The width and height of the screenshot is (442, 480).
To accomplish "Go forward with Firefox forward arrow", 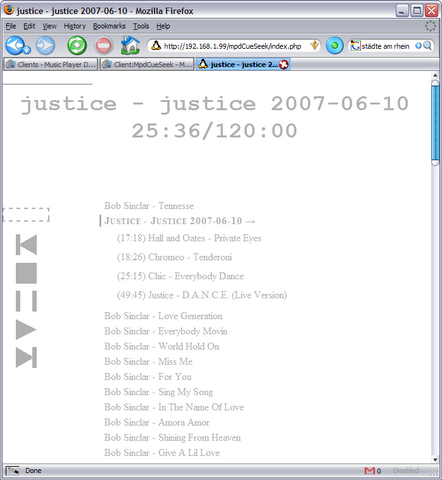I will [45, 46].
